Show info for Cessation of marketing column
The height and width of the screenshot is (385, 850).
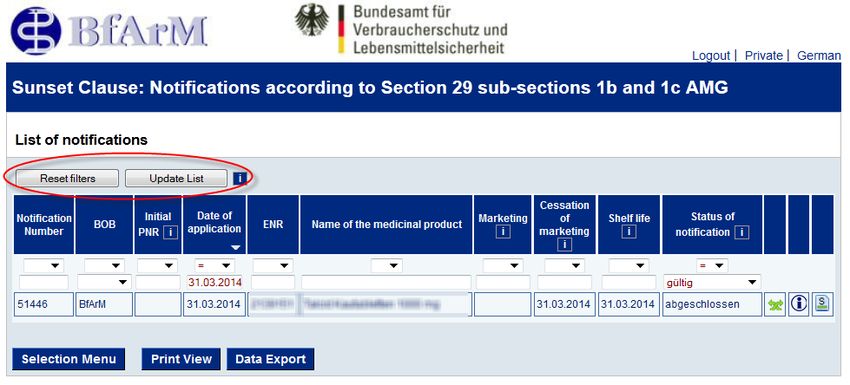click(x=564, y=245)
